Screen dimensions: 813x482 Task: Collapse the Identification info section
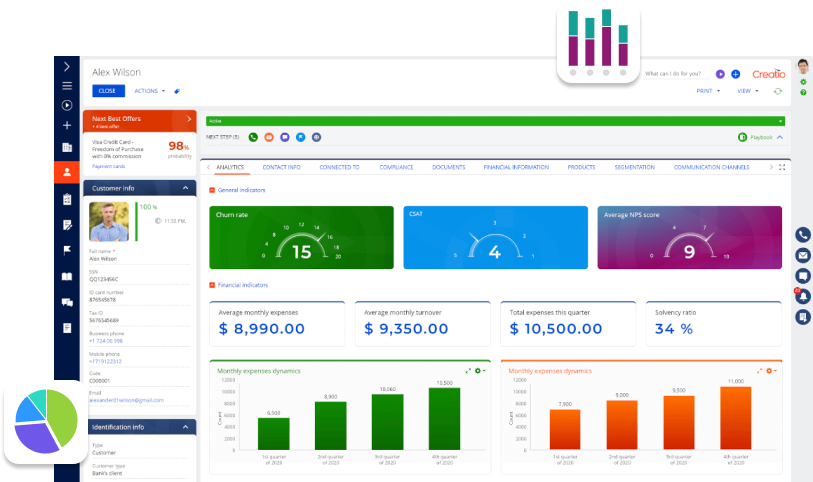point(185,427)
